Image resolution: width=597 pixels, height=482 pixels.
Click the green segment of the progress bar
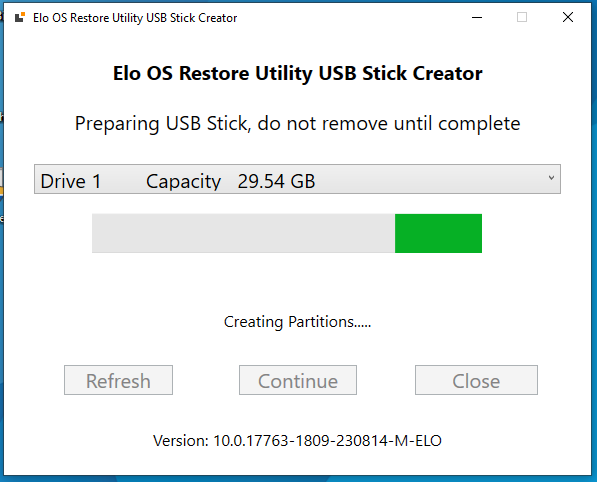coord(438,233)
